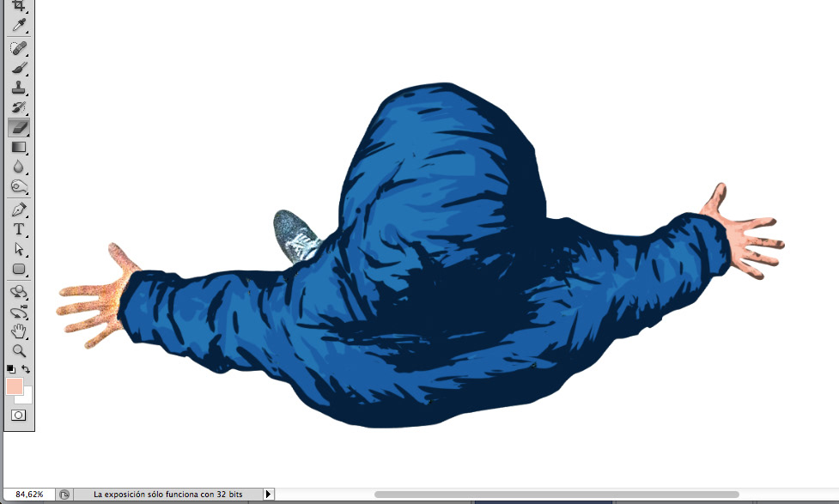Select the Dodge tool
839x504 pixels.
click(18, 186)
